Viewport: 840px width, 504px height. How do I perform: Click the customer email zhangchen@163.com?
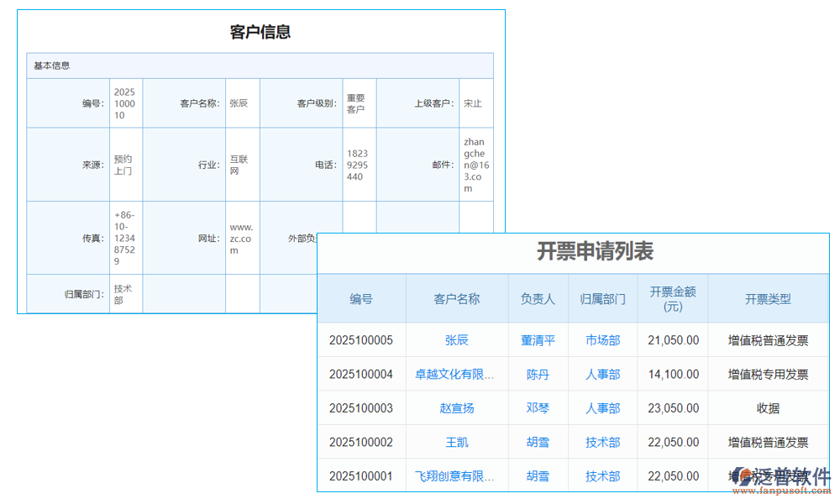click(475, 164)
